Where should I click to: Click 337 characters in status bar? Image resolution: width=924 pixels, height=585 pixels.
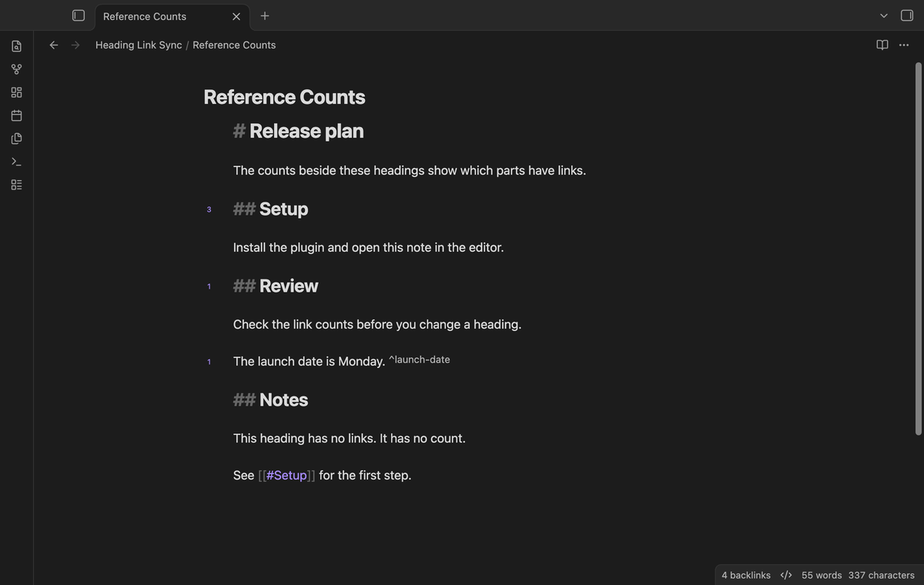pos(882,575)
